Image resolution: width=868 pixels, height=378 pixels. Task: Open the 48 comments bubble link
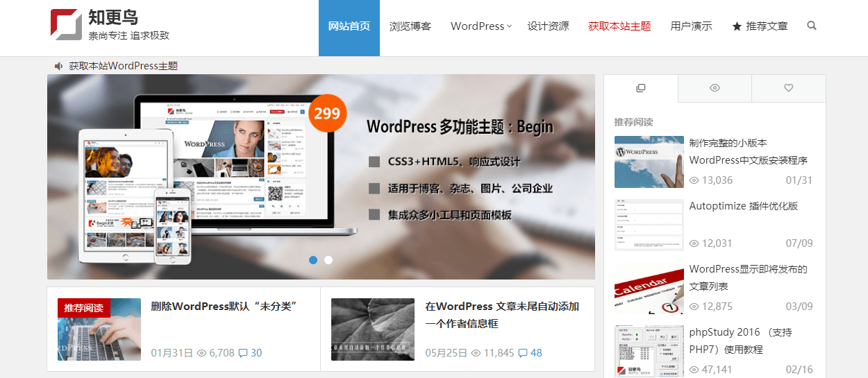point(530,353)
